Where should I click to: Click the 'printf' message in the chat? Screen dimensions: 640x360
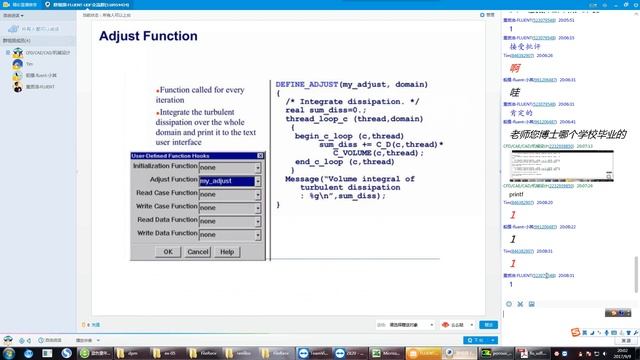pyautogui.click(x=516, y=194)
